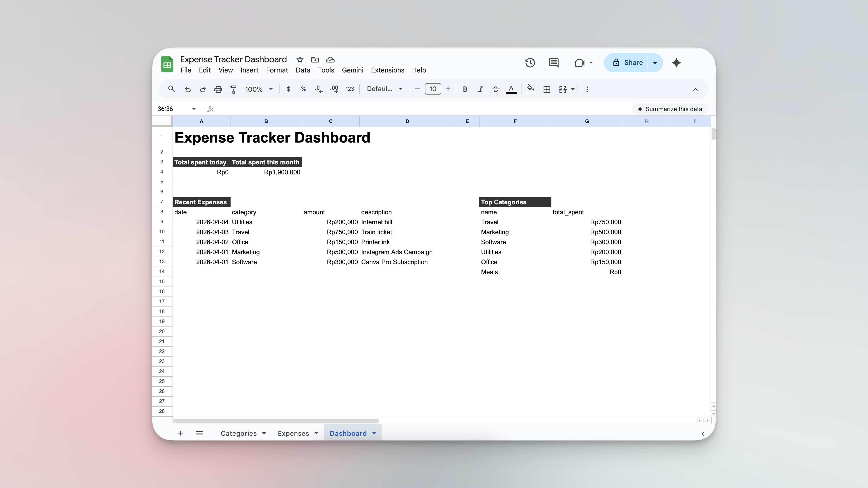Click the font size input field
Image resolution: width=868 pixels, height=488 pixels.
pos(433,89)
